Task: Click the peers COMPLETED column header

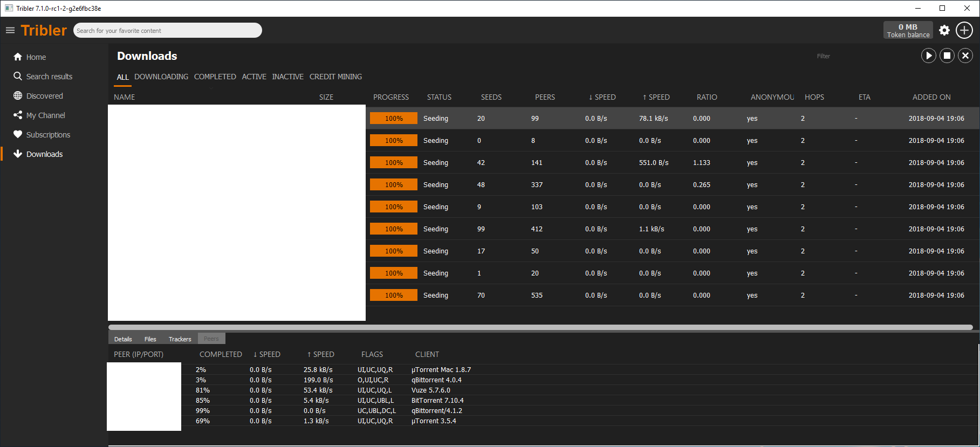Action: [x=221, y=354]
